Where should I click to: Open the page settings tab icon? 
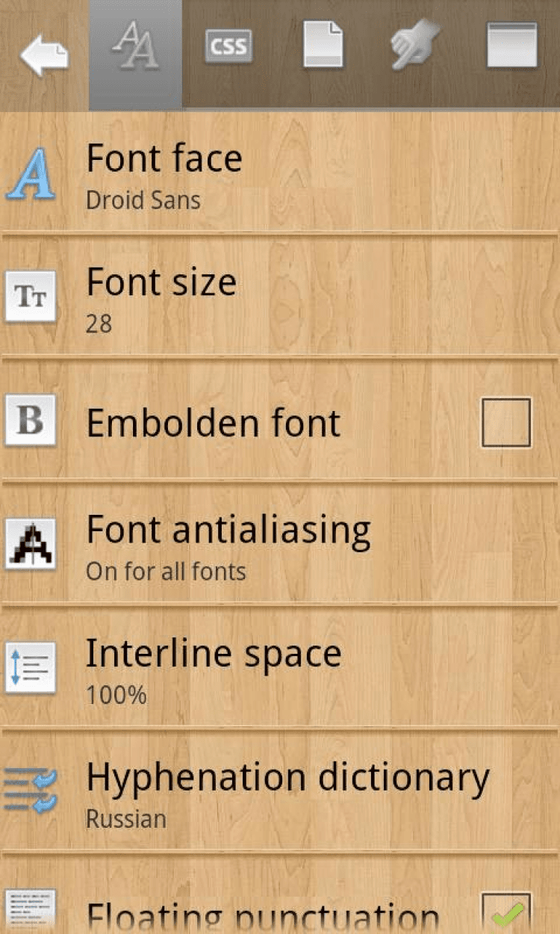click(x=323, y=45)
